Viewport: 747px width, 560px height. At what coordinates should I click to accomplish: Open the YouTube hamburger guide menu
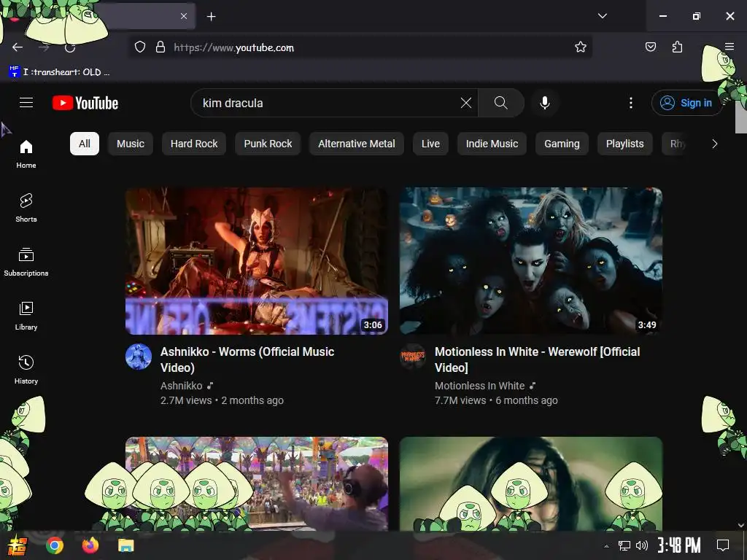point(26,102)
